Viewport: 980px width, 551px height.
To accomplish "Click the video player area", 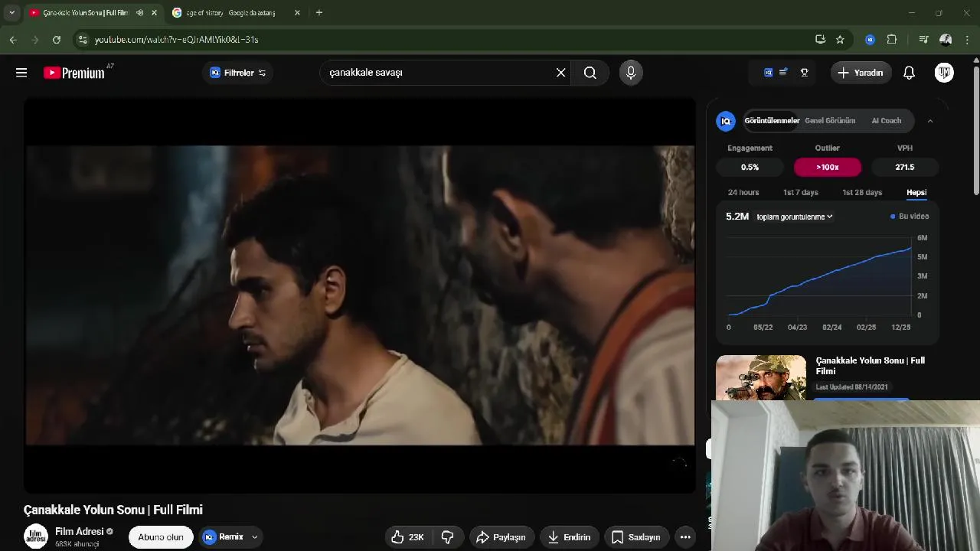I will (360, 295).
